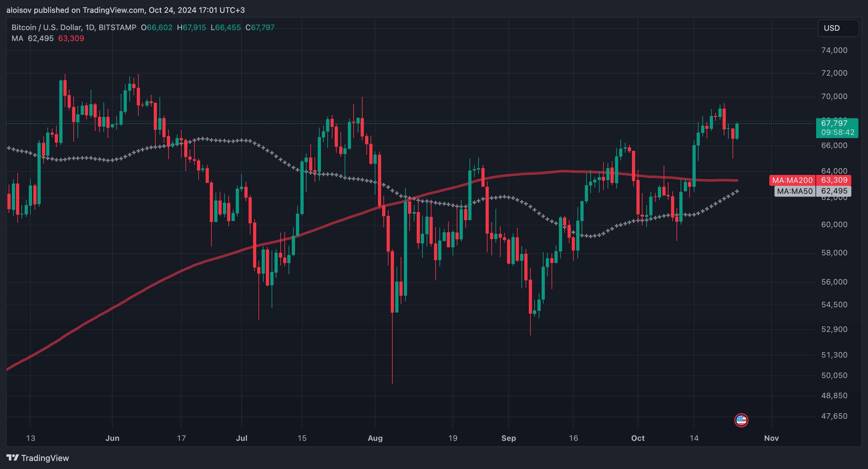Select the chart publication header by aloisov

pyautogui.click(x=126, y=10)
